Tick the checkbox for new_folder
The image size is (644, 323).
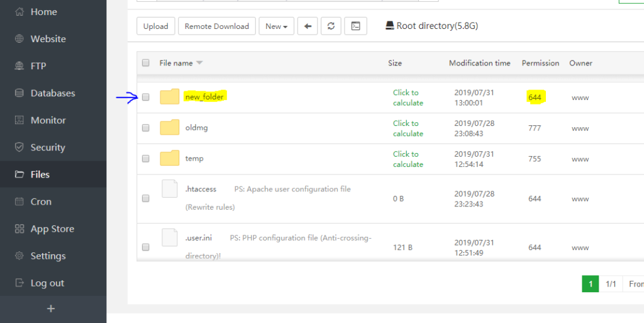[146, 97]
